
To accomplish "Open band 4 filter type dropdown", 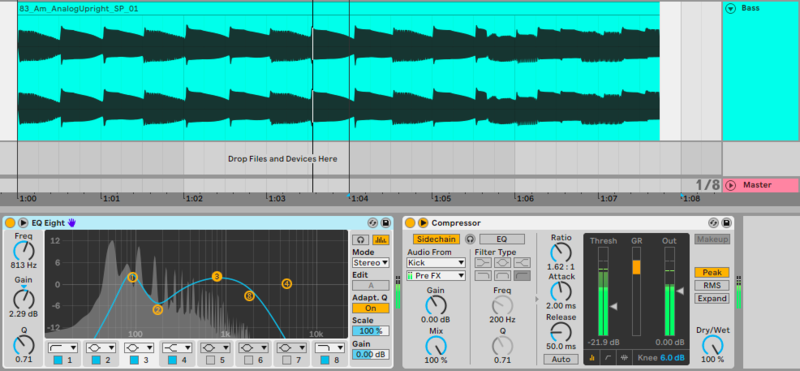I will (x=177, y=348).
